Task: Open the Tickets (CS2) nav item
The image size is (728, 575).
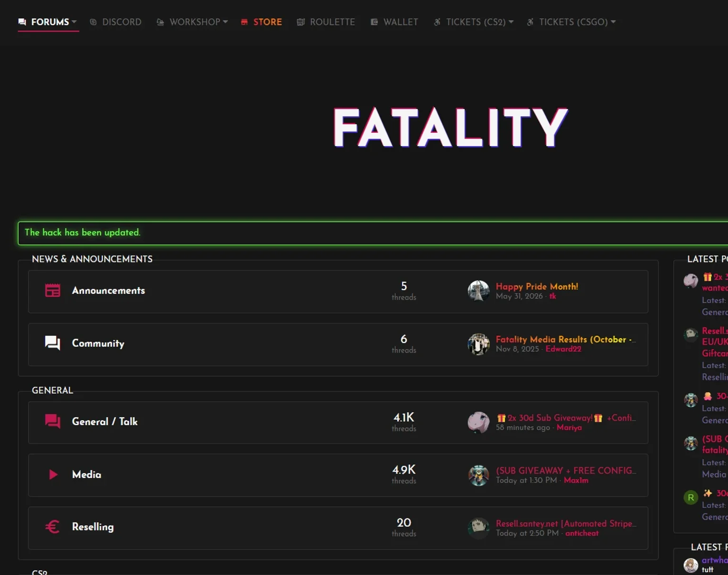Action: click(474, 22)
